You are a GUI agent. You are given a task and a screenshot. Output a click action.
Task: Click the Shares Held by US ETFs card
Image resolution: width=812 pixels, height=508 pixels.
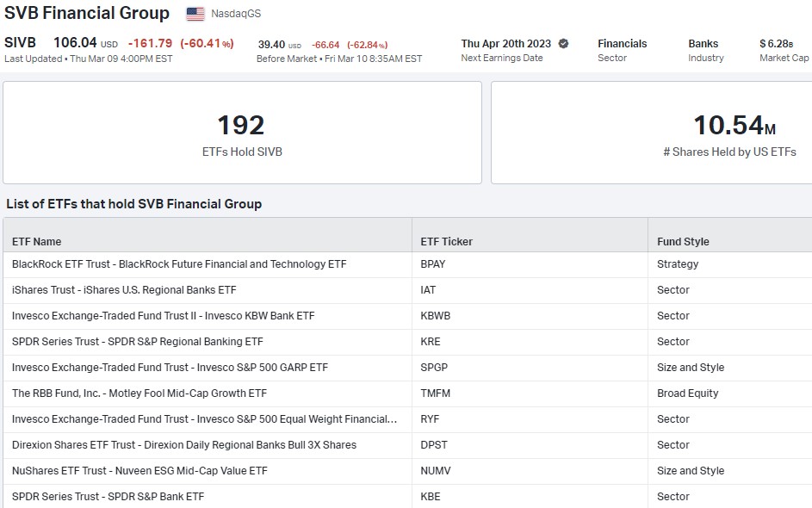651,133
